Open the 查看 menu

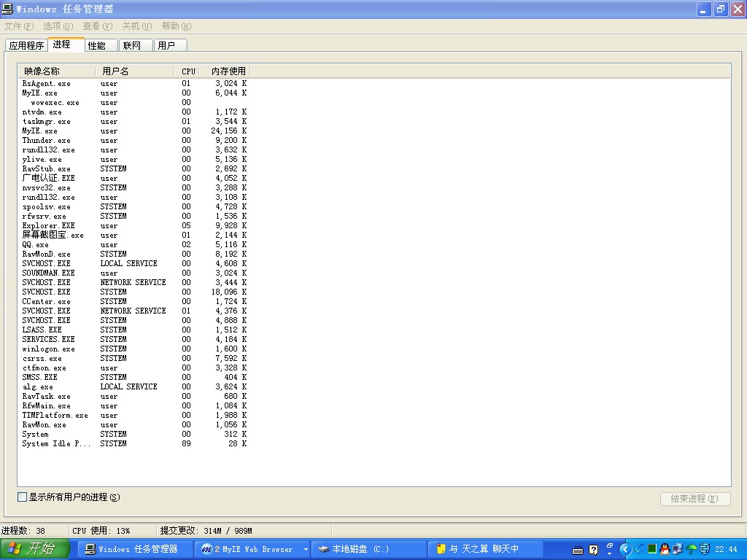(x=98, y=26)
